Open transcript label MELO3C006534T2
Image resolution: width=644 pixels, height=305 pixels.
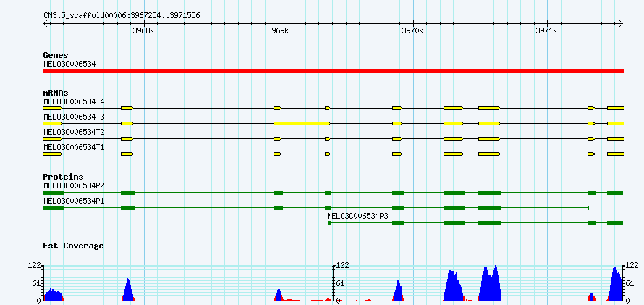[x=75, y=132]
